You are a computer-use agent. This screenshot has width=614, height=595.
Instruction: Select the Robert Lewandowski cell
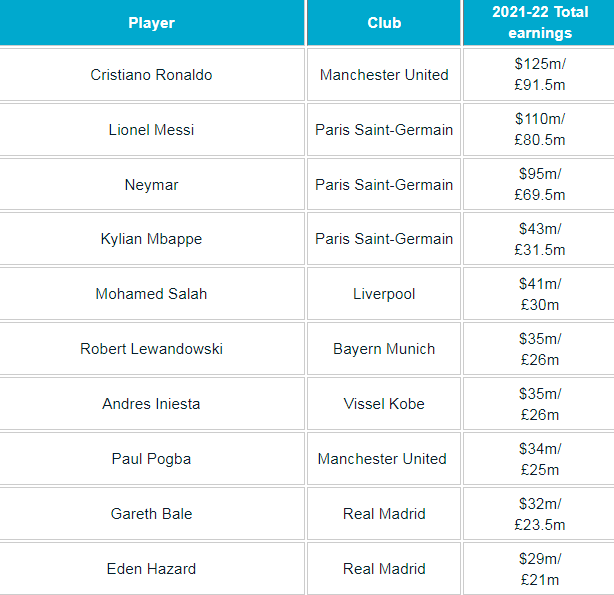(151, 349)
